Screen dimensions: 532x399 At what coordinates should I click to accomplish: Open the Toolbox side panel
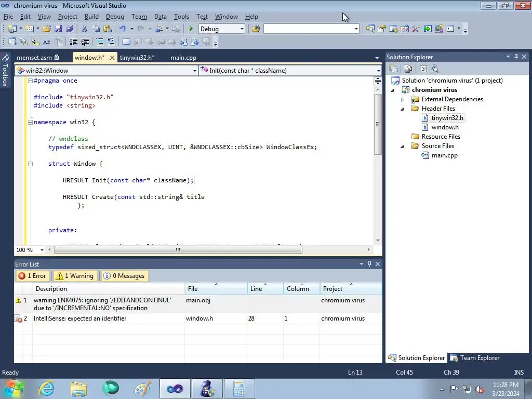(5, 70)
